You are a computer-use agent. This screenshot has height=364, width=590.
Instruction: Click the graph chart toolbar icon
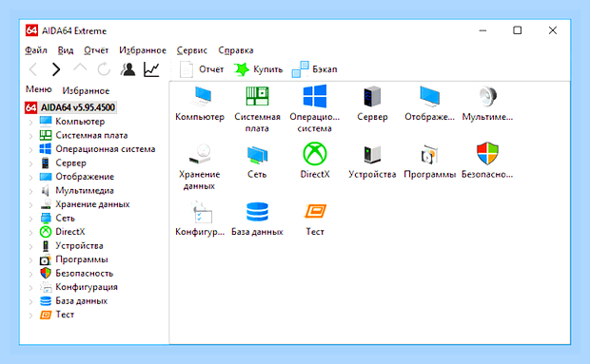151,70
